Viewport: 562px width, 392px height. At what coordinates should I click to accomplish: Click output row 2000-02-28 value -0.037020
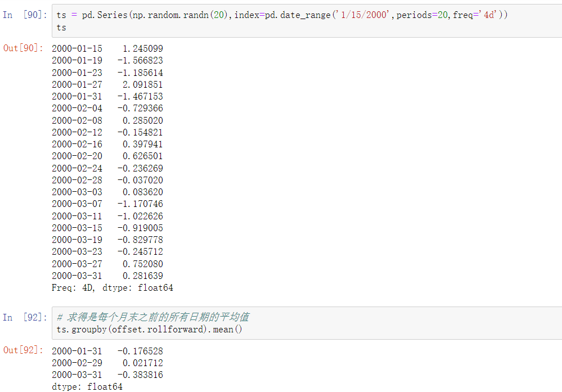coord(107,180)
